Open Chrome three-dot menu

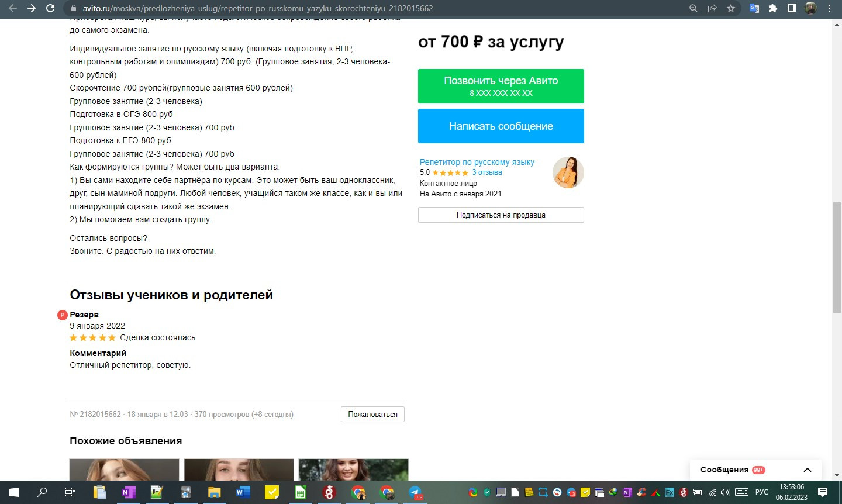point(829,8)
